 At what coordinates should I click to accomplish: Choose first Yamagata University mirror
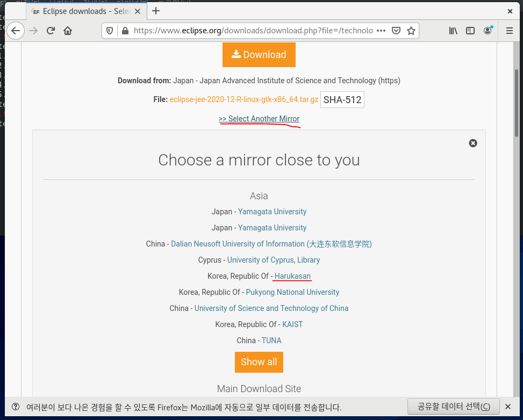(272, 212)
